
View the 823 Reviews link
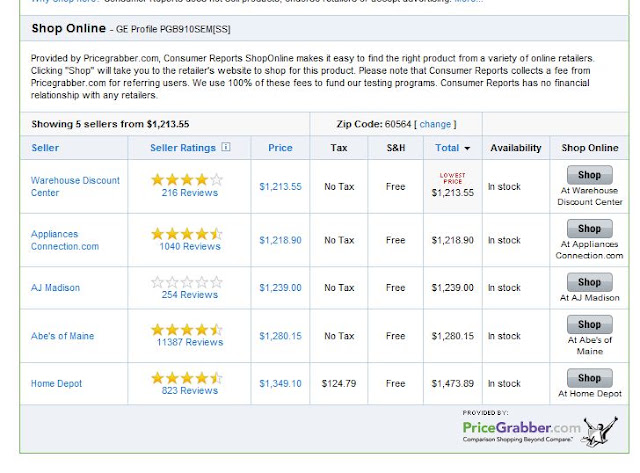(x=190, y=391)
